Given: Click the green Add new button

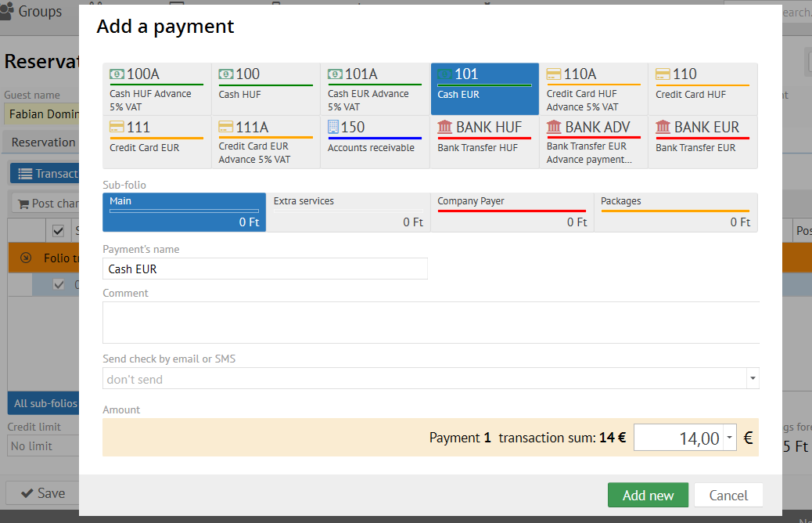Looking at the screenshot, I should (x=648, y=495).
